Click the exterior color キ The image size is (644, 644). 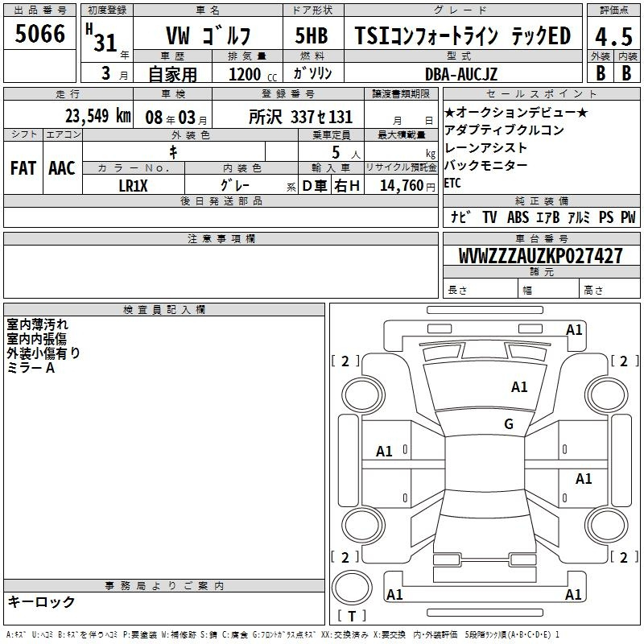174,152
